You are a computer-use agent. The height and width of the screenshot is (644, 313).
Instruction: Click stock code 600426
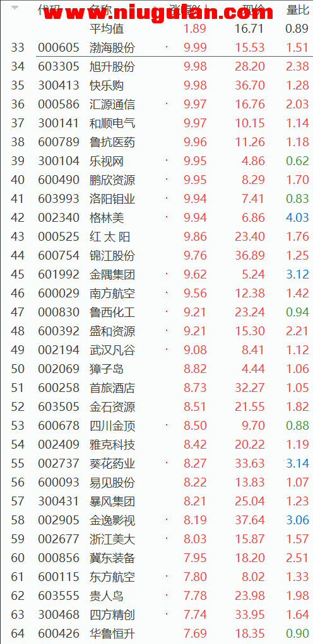coord(59,633)
